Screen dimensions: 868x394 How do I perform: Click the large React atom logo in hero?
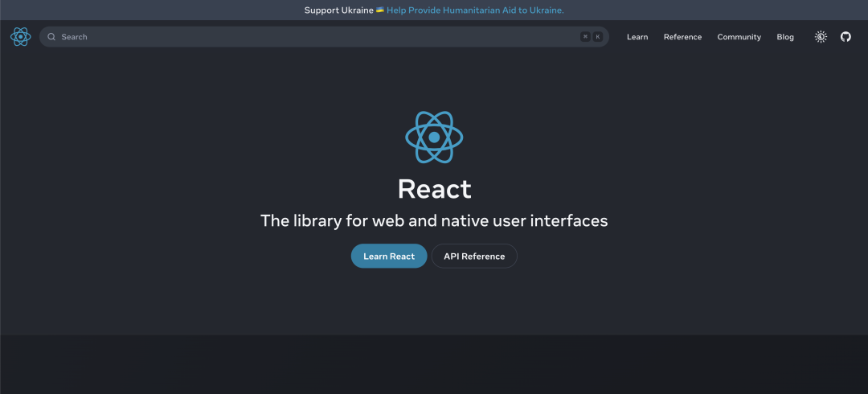pos(434,137)
